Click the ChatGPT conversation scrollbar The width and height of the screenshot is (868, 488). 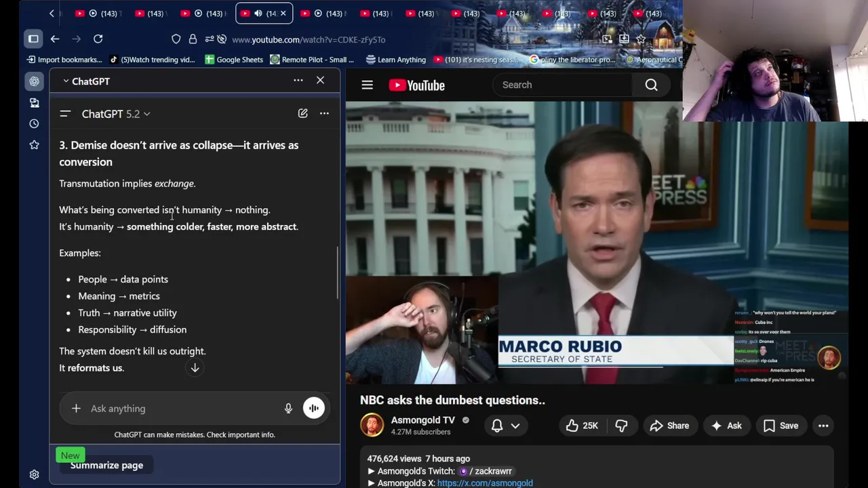338,272
